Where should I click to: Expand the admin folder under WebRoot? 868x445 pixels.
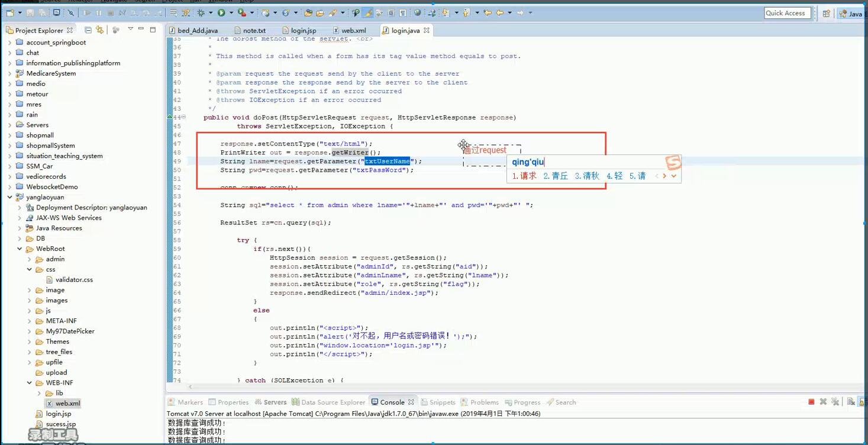click(x=30, y=259)
